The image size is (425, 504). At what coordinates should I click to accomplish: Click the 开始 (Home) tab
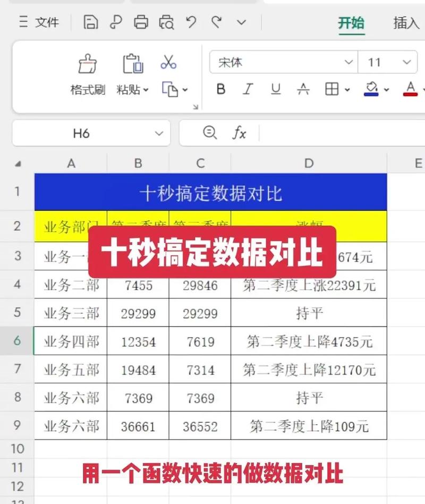point(352,23)
